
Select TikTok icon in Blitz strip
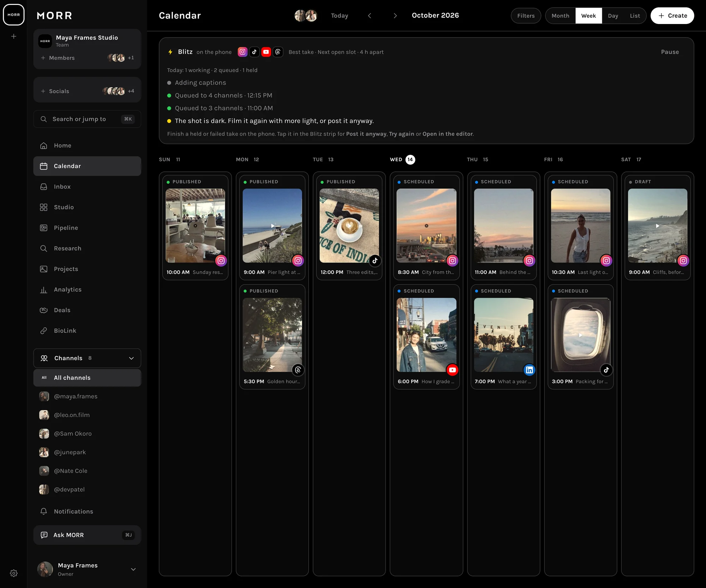(x=254, y=52)
